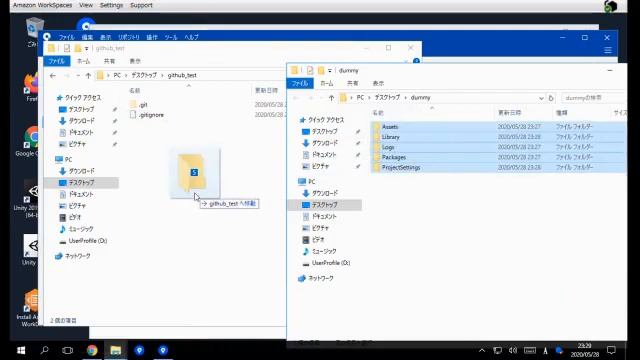The height and width of the screenshot is (360, 640).
Task: Open Chrome from taskbar
Action: click(92, 350)
